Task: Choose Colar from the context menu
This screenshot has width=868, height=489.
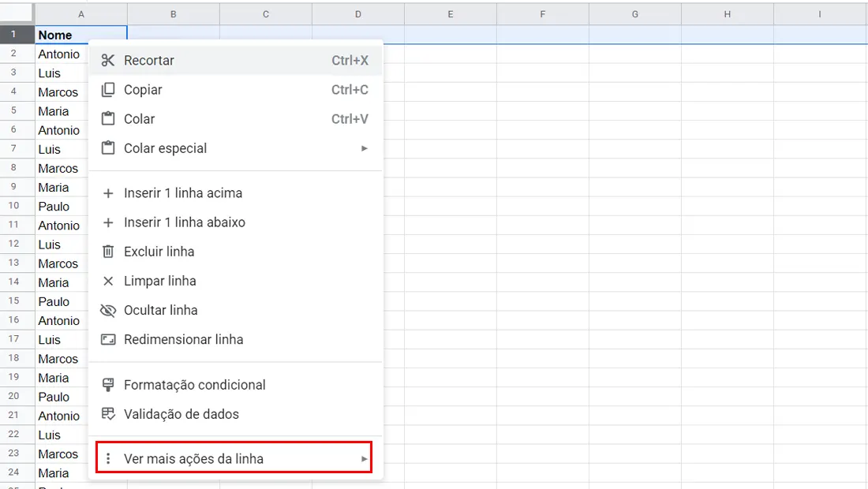Action: [235, 119]
